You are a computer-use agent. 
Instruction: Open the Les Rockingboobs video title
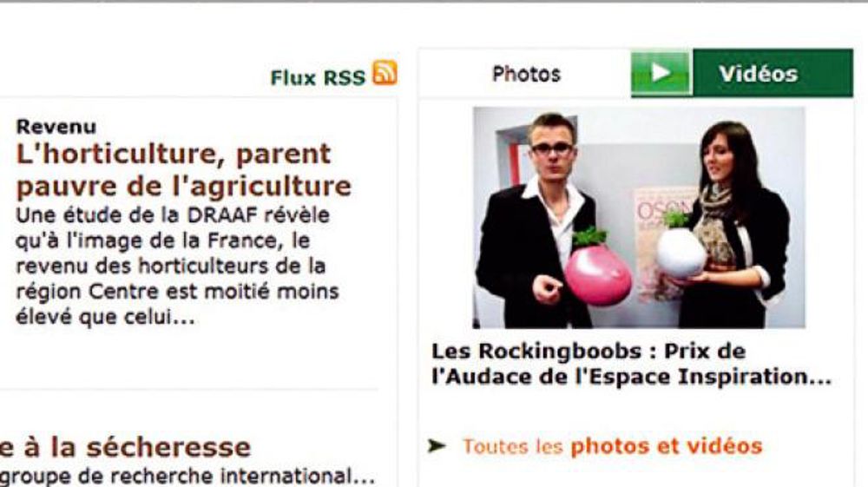pyautogui.click(x=632, y=364)
